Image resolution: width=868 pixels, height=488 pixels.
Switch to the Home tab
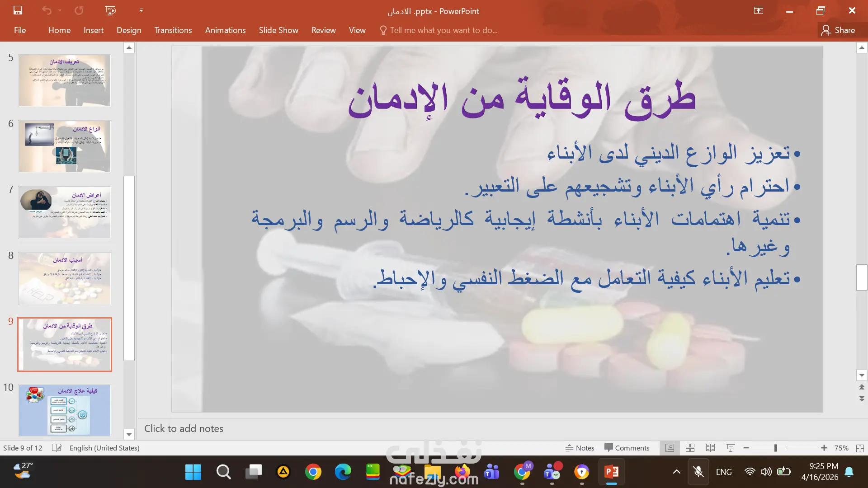click(59, 30)
